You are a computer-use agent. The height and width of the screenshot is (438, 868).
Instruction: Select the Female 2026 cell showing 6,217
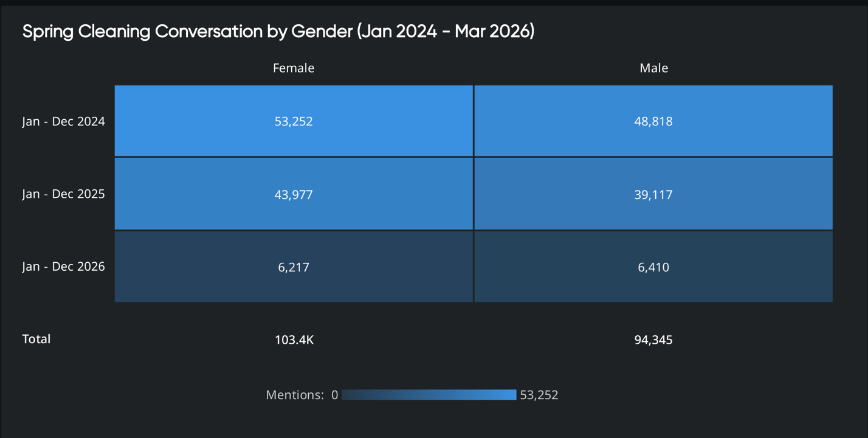coord(294,266)
